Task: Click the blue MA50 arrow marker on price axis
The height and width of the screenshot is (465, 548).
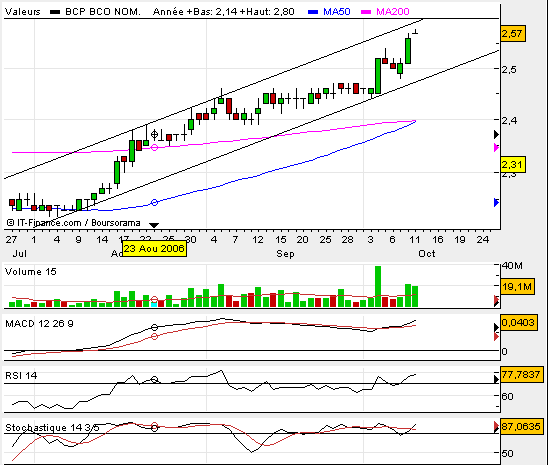Action: click(x=496, y=202)
